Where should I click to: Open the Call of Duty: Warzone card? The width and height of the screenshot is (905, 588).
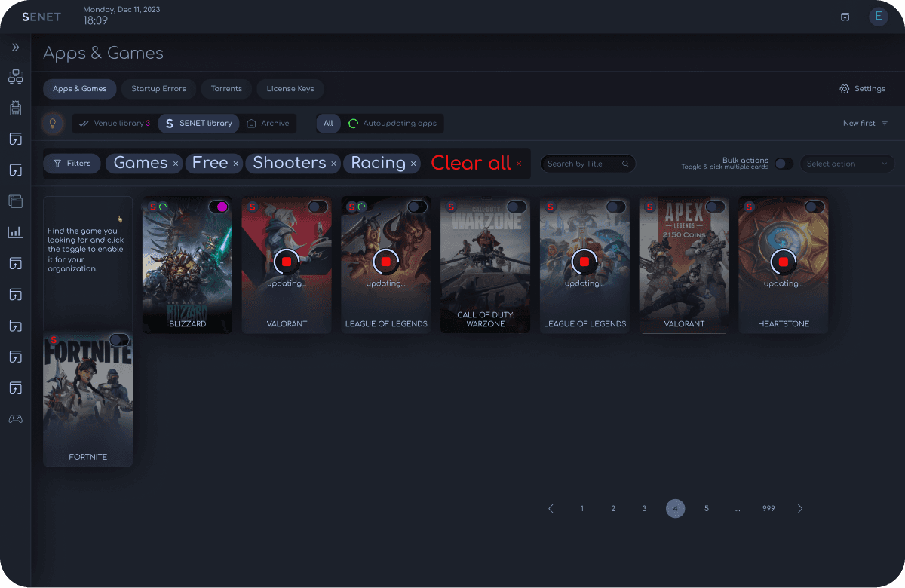coord(486,265)
